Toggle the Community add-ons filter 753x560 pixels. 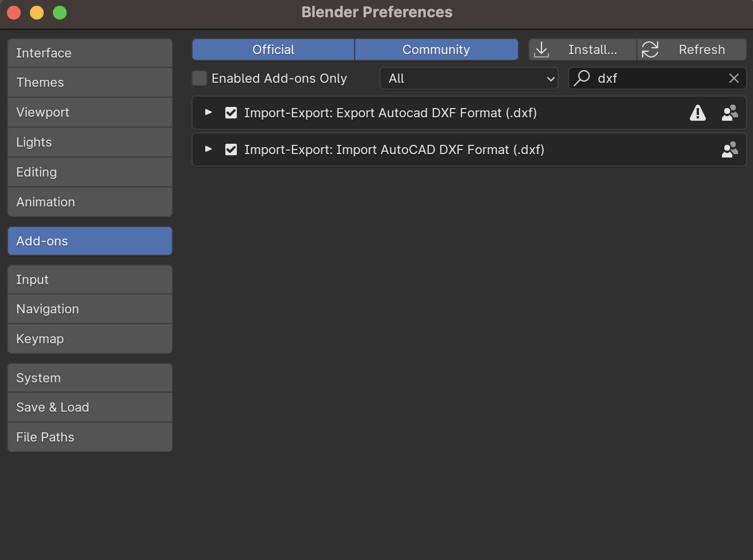(x=436, y=49)
